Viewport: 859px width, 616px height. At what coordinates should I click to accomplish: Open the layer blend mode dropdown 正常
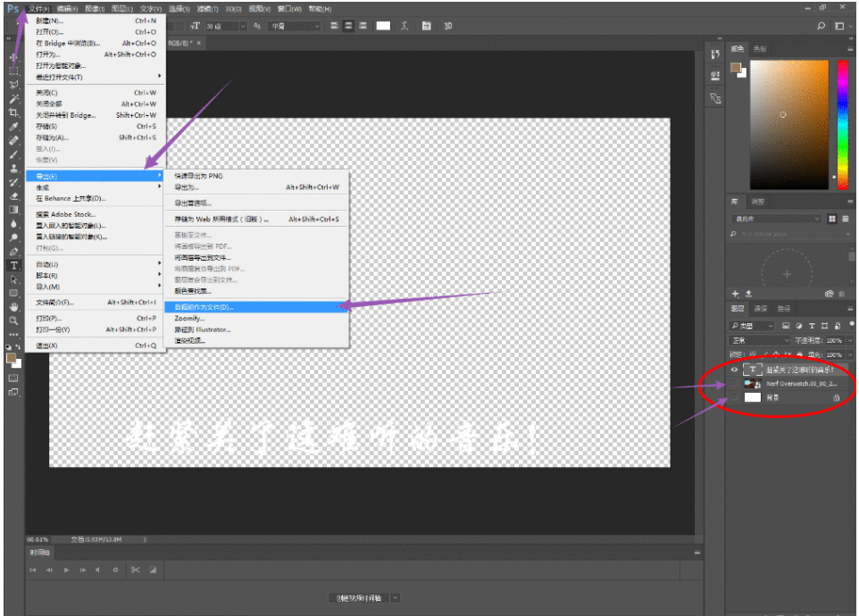pyautogui.click(x=759, y=340)
